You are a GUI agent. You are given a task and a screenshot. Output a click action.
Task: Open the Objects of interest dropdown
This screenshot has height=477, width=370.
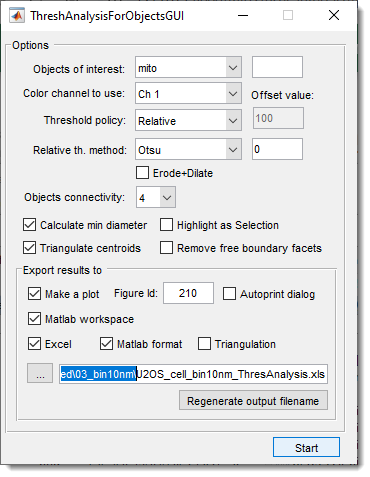click(x=188, y=67)
